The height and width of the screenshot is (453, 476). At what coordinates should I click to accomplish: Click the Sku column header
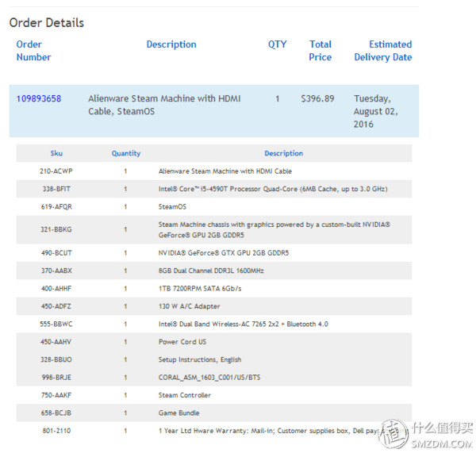pos(56,153)
